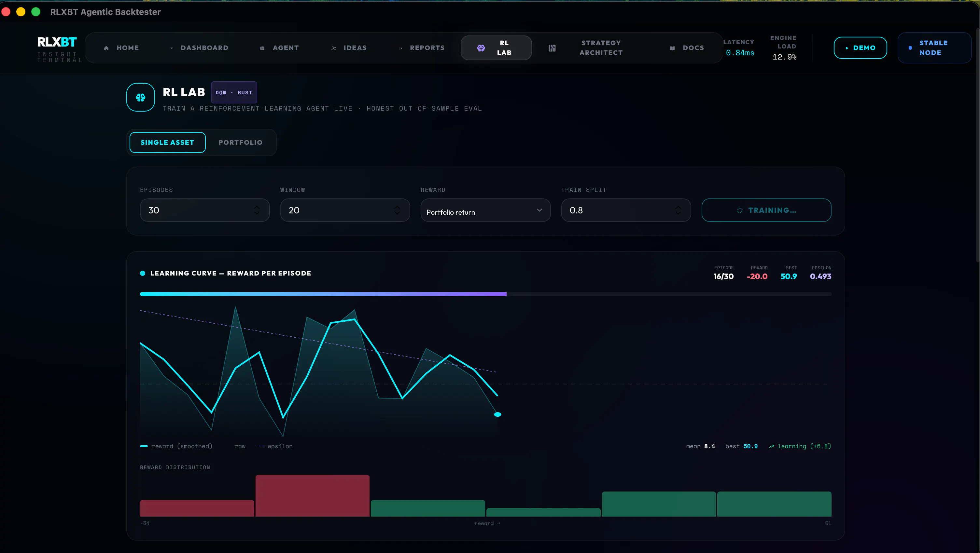Open Reports
The image size is (980, 553).
point(422,48)
